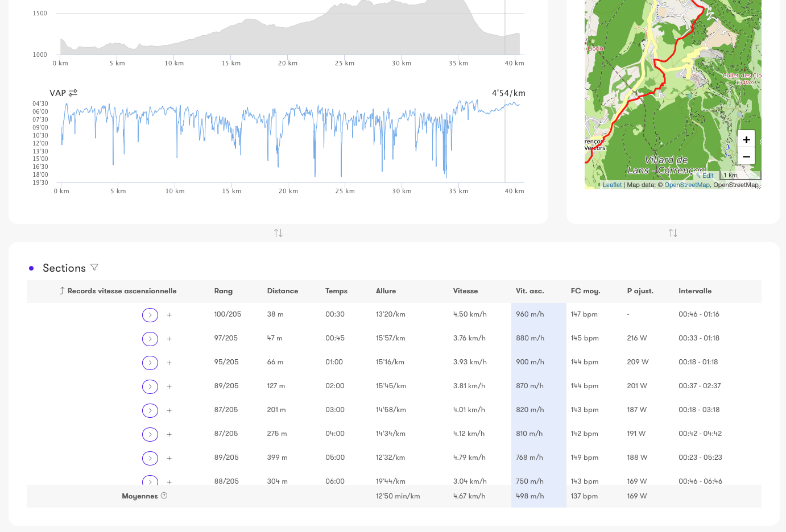Open the OpenStreetMap link in map credits
Image resolution: width=786 pixels, height=532 pixels.
click(x=686, y=185)
